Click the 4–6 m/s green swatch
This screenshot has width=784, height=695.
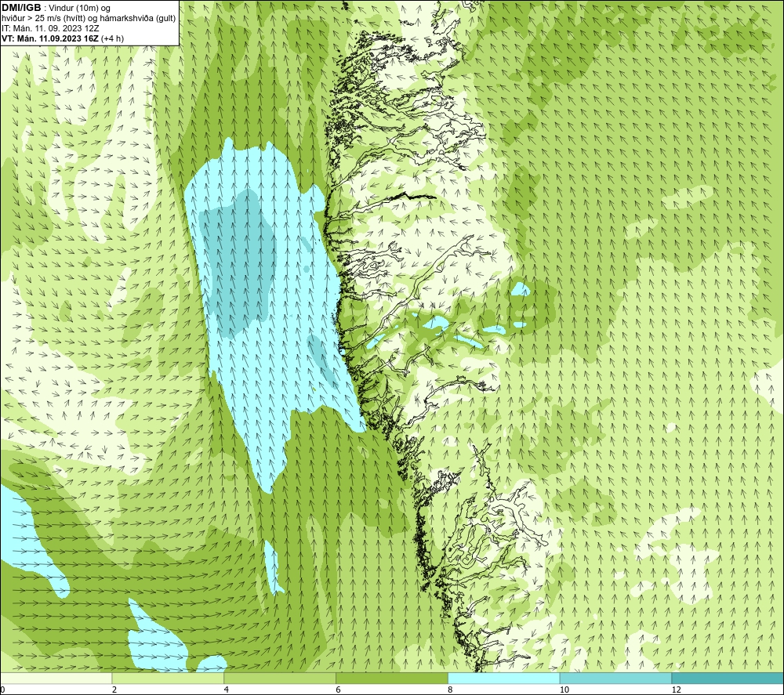(280, 678)
